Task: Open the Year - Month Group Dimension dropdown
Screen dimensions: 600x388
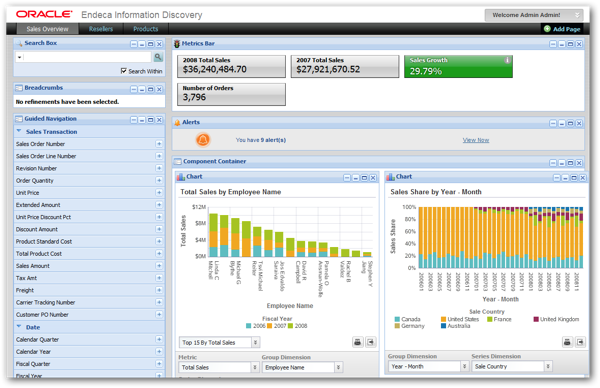Action: click(x=429, y=367)
